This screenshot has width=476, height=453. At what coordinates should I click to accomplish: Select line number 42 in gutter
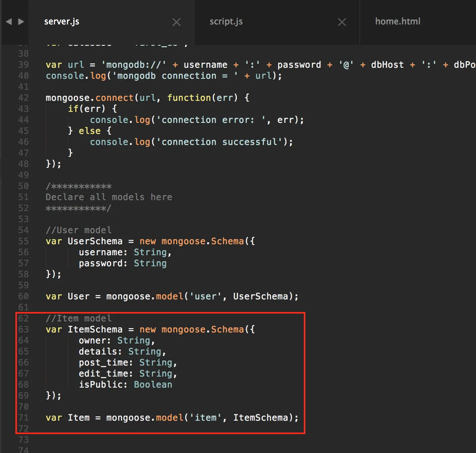click(23, 98)
